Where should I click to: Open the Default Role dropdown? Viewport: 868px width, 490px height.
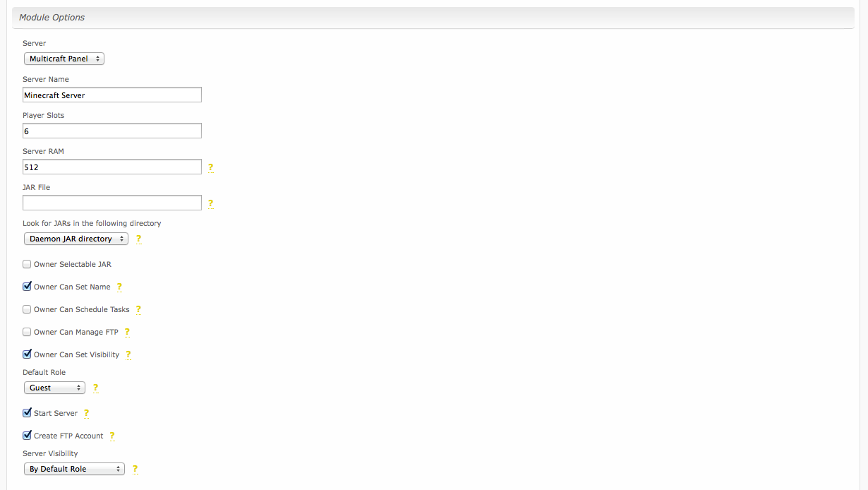point(54,388)
